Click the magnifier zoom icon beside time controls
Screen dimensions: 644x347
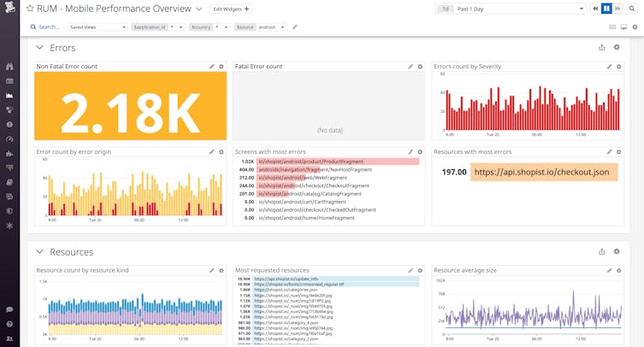[x=632, y=9]
